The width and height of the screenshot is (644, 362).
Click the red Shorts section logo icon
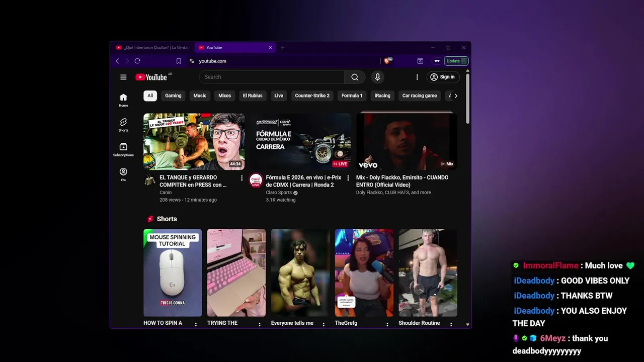tap(150, 219)
